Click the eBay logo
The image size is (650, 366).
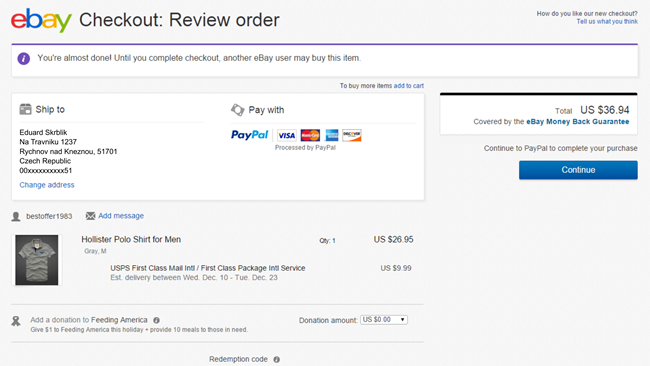[x=41, y=20]
